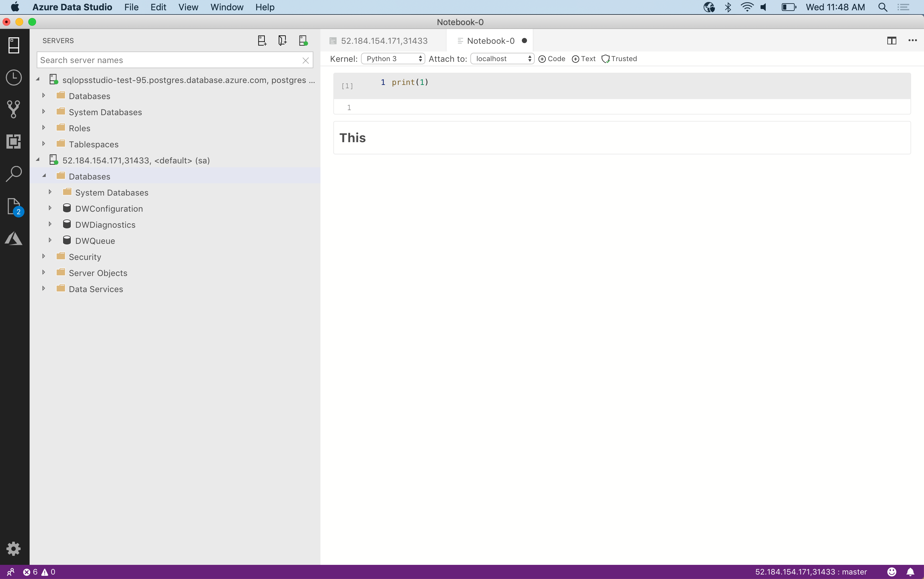Image resolution: width=924 pixels, height=579 pixels.
Task: Expand the Security folder
Action: [x=43, y=256]
